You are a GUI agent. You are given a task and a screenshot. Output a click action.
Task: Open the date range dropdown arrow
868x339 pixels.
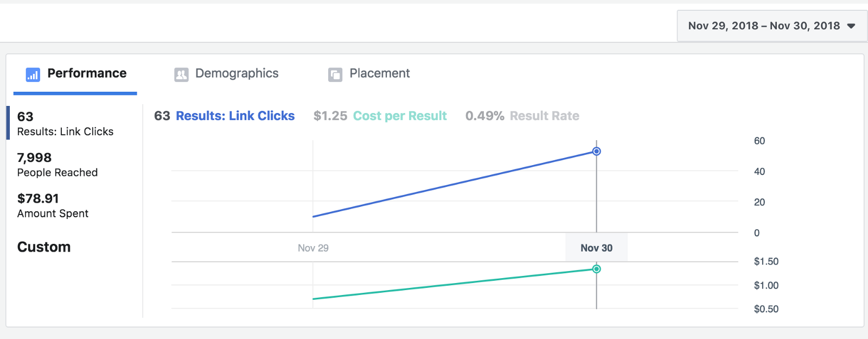pyautogui.click(x=851, y=26)
